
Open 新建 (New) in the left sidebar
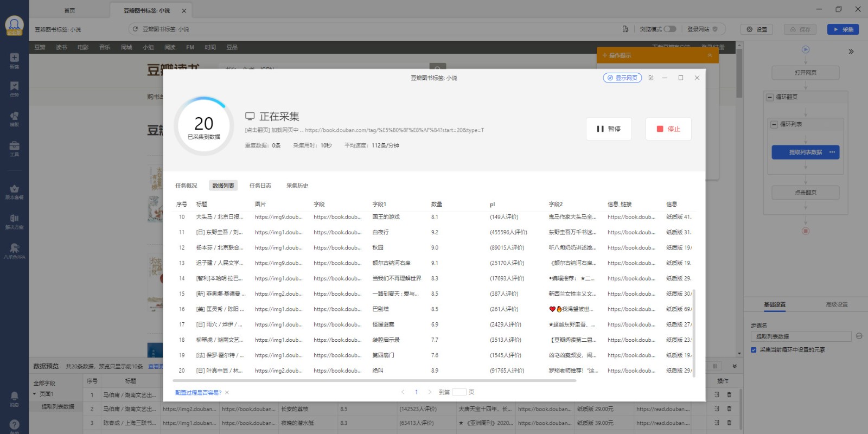point(14,60)
